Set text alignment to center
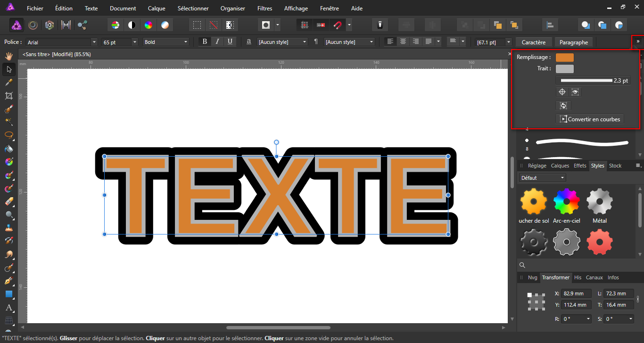 [x=403, y=42]
